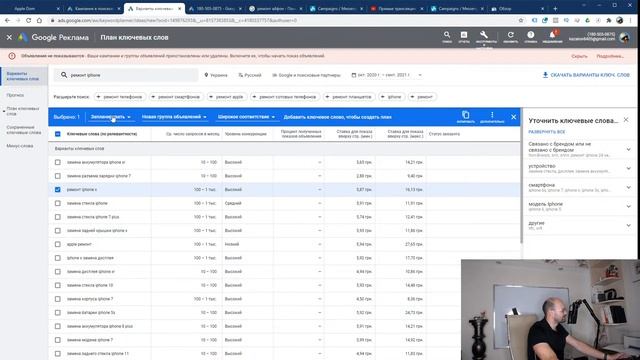The height and width of the screenshot is (360, 640).
Task: Check the 'замена стекла iphone 7 plus' row
Action: click(x=58, y=217)
